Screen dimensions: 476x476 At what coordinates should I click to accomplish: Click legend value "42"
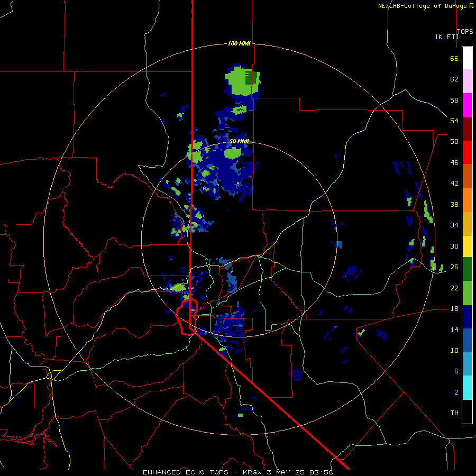pyautogui.click(x=454, y=184)
